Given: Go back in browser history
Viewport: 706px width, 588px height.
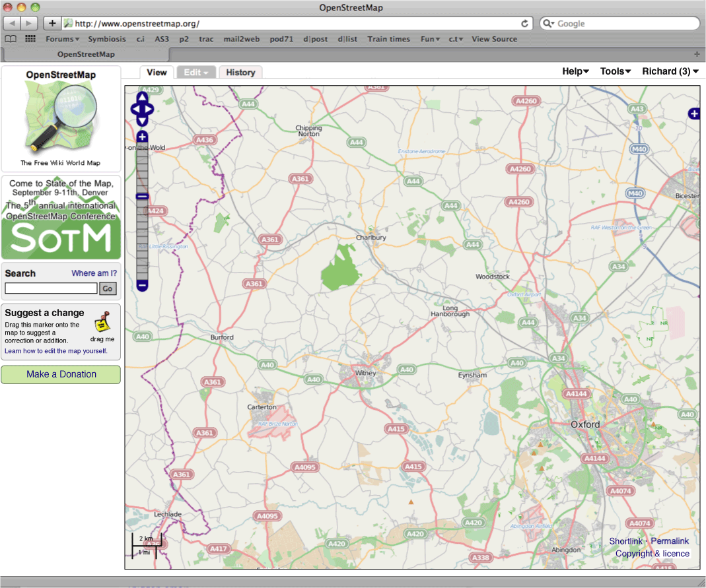Looking at the screenshot, I should pos(12,23).
